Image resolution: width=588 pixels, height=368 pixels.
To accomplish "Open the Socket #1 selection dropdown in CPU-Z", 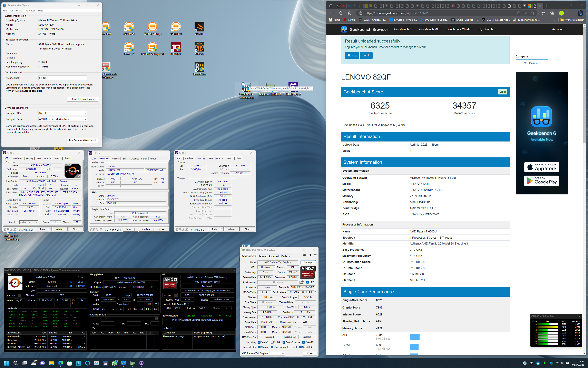I will point(29,222).
